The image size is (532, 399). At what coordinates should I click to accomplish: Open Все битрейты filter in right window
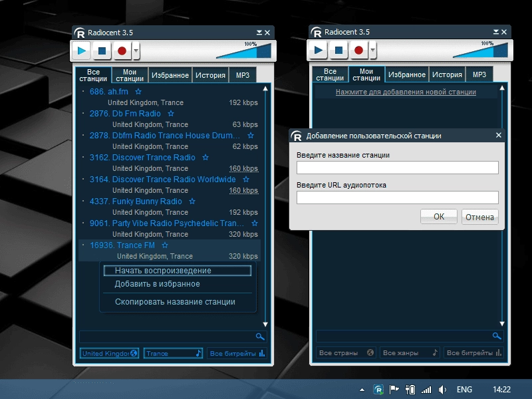[473, 352]
